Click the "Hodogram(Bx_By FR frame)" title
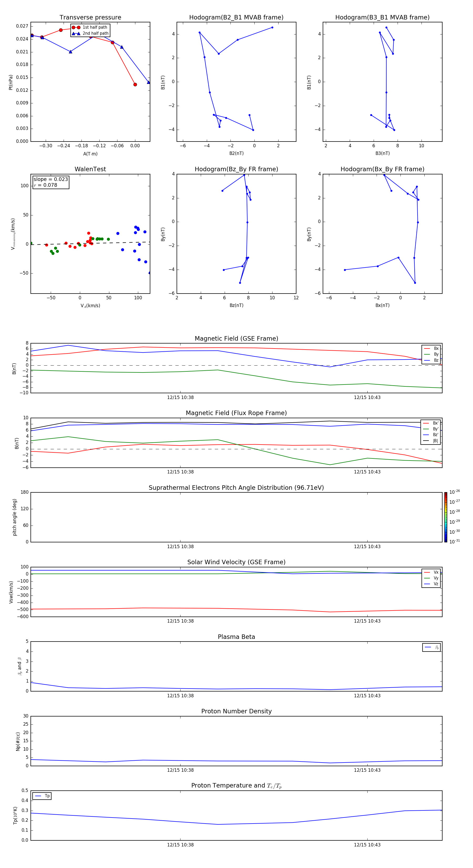Image resolution: width=473 pixels, height=868 pixels. tap(382, 169)
